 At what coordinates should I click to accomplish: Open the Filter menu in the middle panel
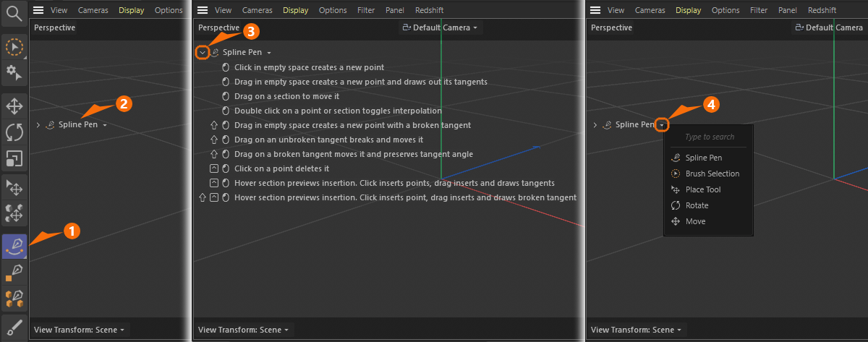coord(366,10)
